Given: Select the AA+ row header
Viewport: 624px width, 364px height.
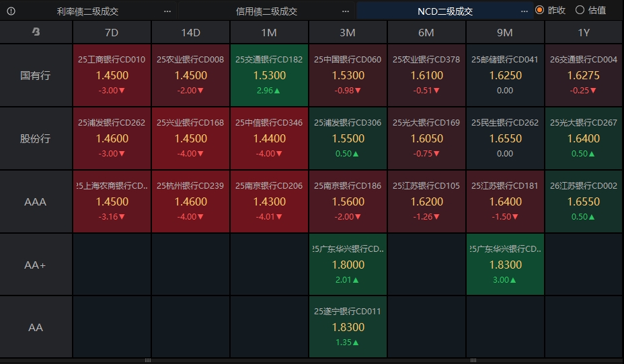Looking at the screenshot, I should coord(36,265).
